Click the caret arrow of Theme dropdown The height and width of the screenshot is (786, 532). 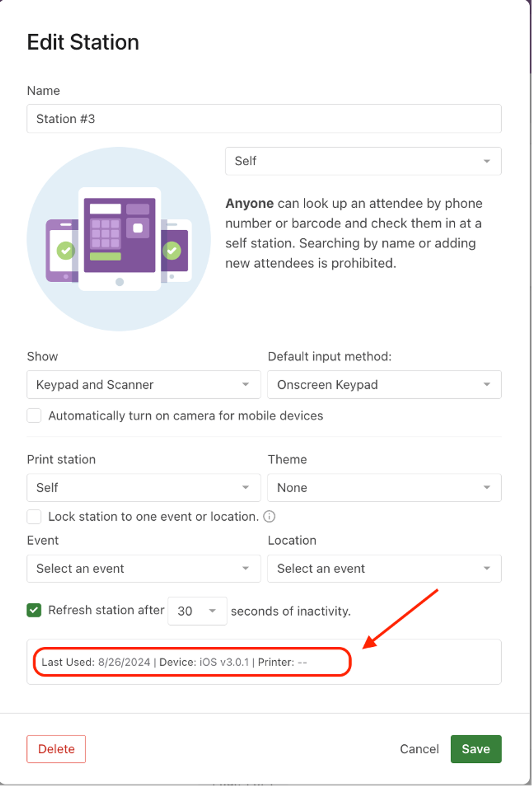point(487,488)
